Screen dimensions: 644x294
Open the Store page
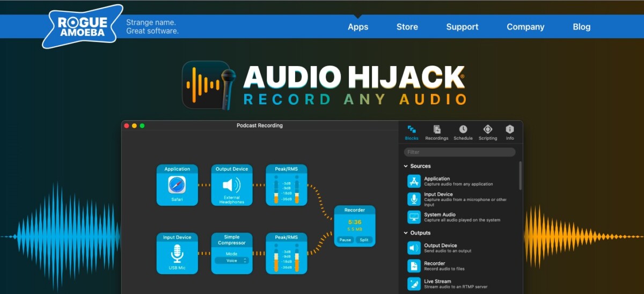pyautogui.click(x=407, y=27)
